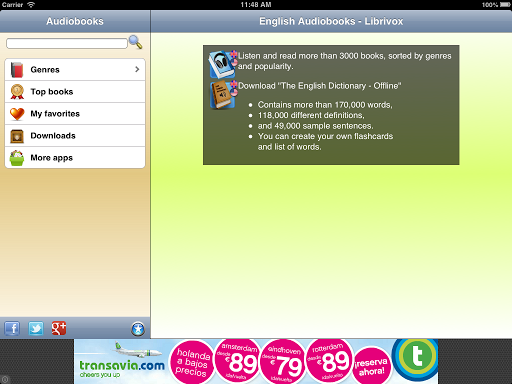Open Top books list
The width and height of the screenshot is (512, 384).
75,92
